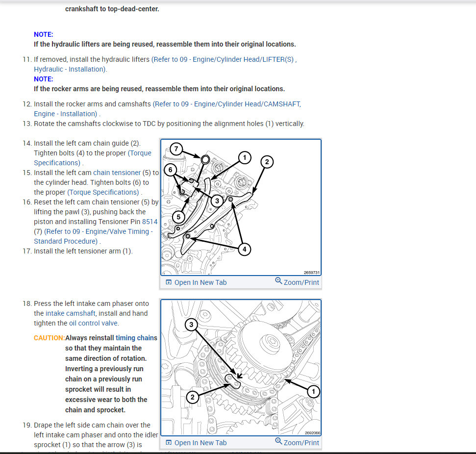
Task: Click figure number 2659731
Action: tap(312, 273)
